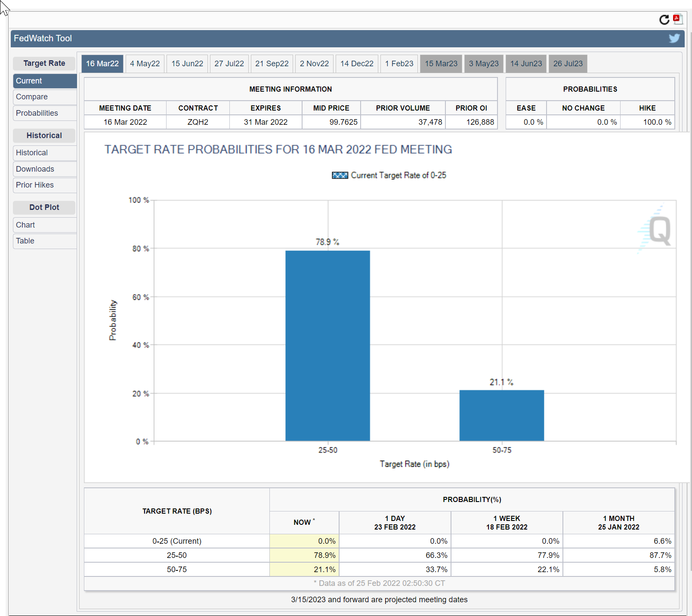Open the Downloads section

(35, 169)
